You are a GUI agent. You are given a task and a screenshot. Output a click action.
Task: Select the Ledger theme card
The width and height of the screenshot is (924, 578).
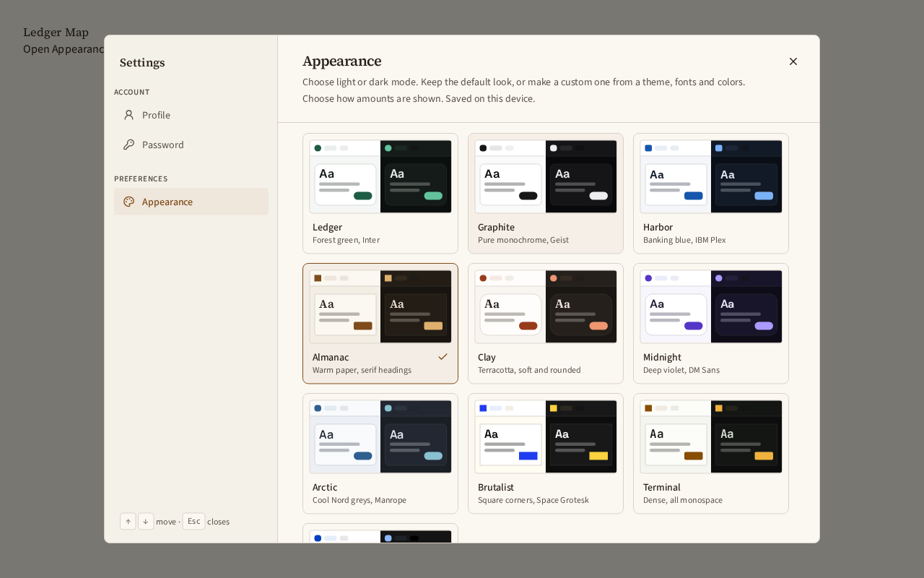(x=380, y=194)
